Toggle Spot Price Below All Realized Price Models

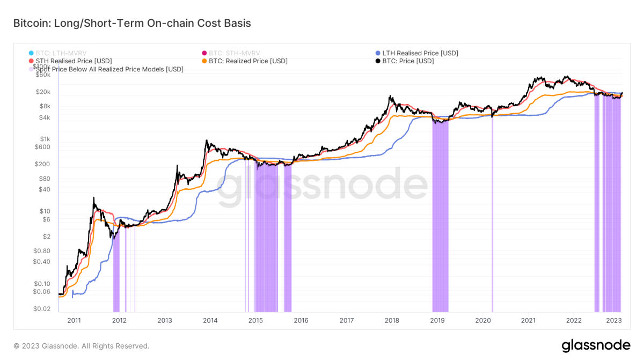[x=109, y=69]
